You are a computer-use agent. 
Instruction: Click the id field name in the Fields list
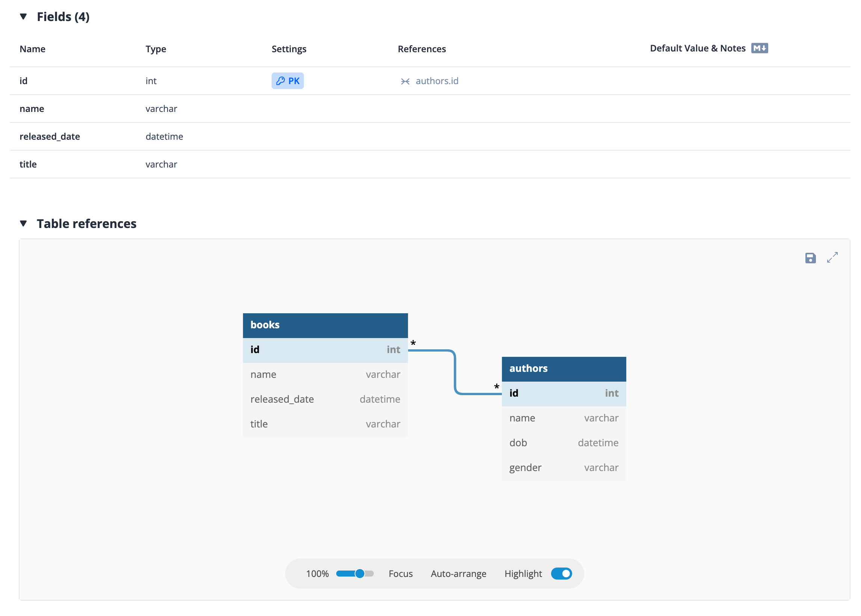click(24, 81)
